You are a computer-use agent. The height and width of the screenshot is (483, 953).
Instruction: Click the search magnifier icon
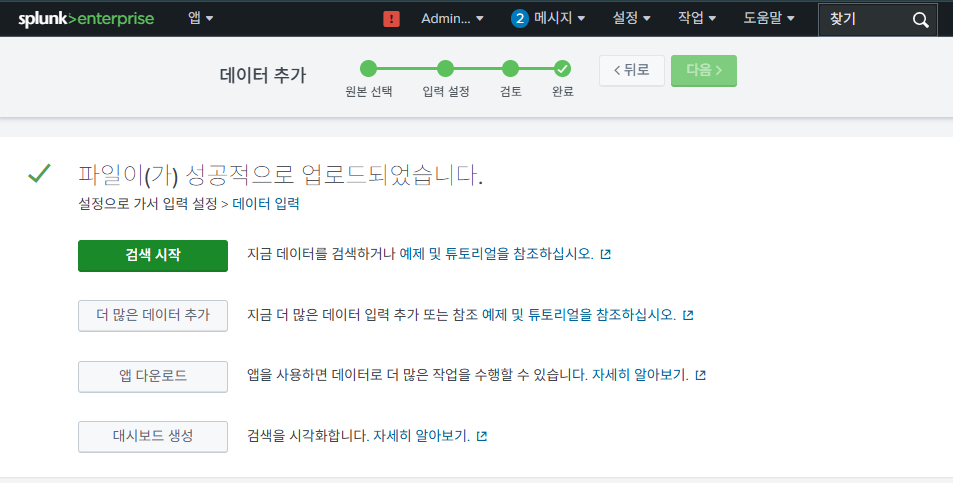tap(920, 19)
